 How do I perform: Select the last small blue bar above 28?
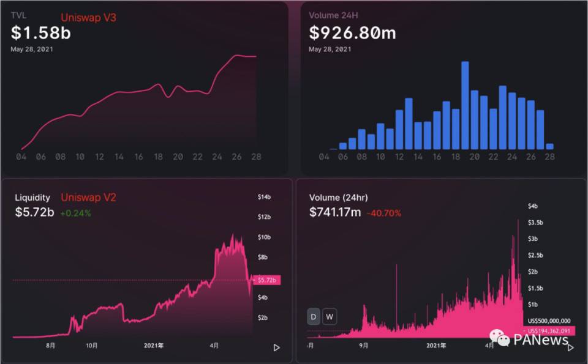549,146
